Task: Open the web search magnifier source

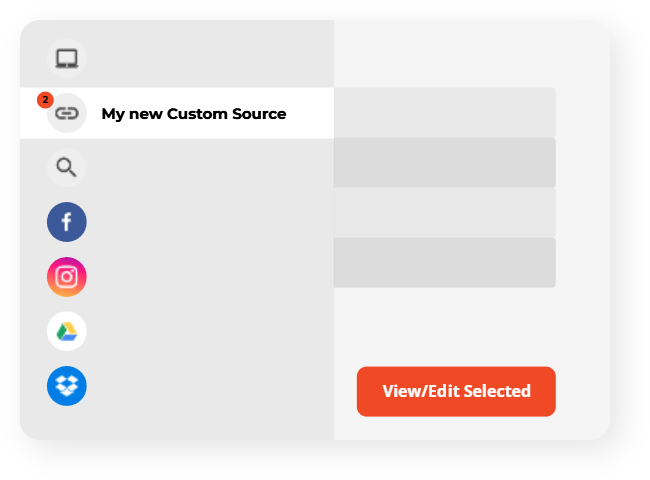Action: (x=67, y=167)
